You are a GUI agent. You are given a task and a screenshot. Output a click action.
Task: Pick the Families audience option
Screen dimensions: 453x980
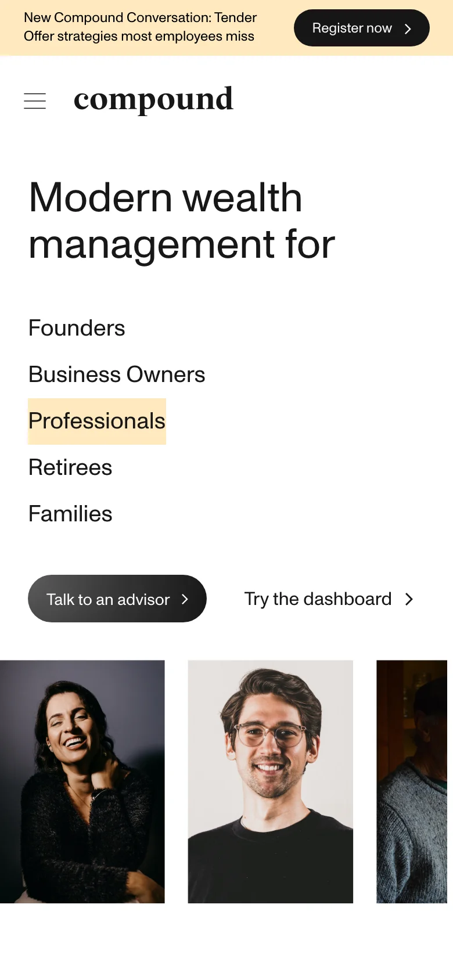[70, 514]
